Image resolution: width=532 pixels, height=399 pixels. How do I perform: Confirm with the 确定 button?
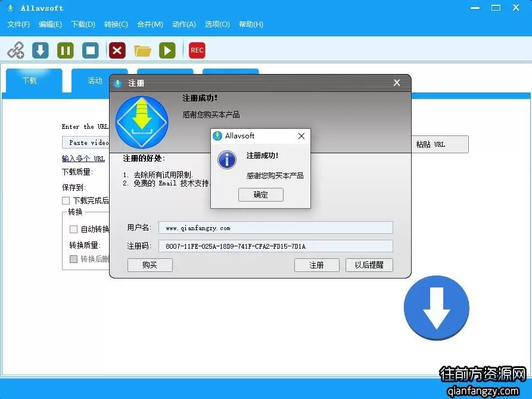[x=260, y=194]
